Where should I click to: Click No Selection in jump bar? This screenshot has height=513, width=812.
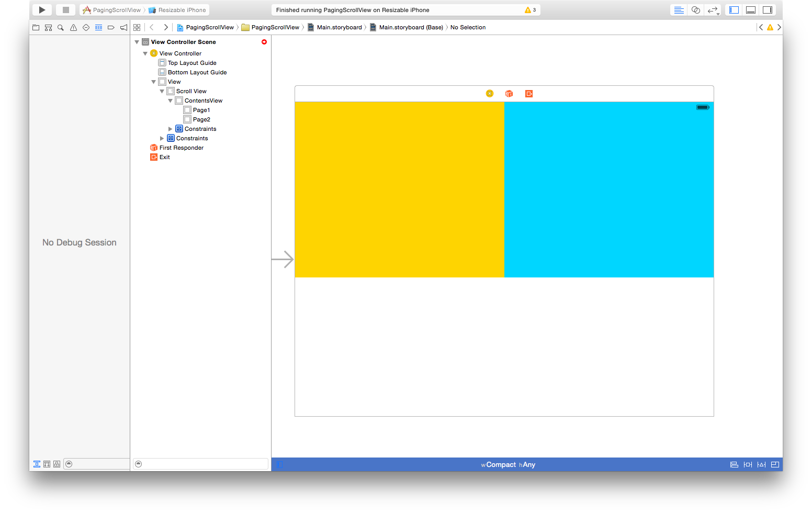tap(468, 27)
